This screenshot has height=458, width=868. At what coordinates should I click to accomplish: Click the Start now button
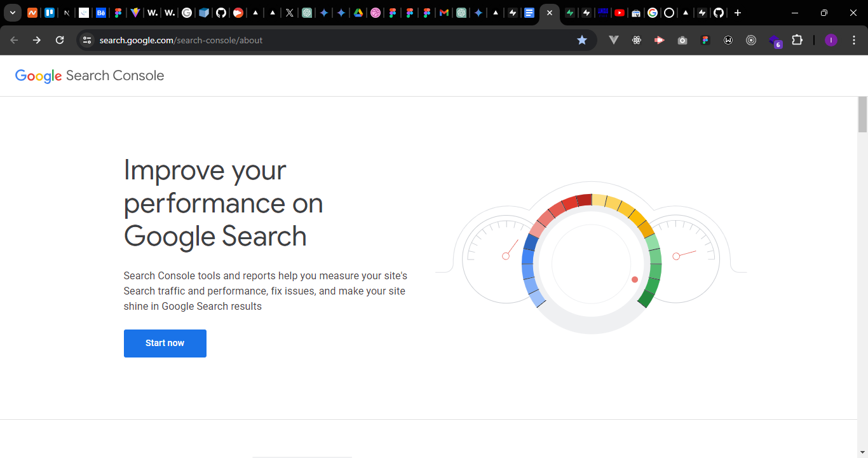pos(165,343)
